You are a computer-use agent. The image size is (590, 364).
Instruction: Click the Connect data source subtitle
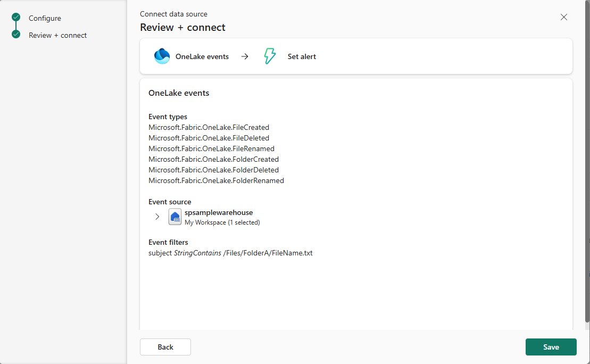pos(173,14)
